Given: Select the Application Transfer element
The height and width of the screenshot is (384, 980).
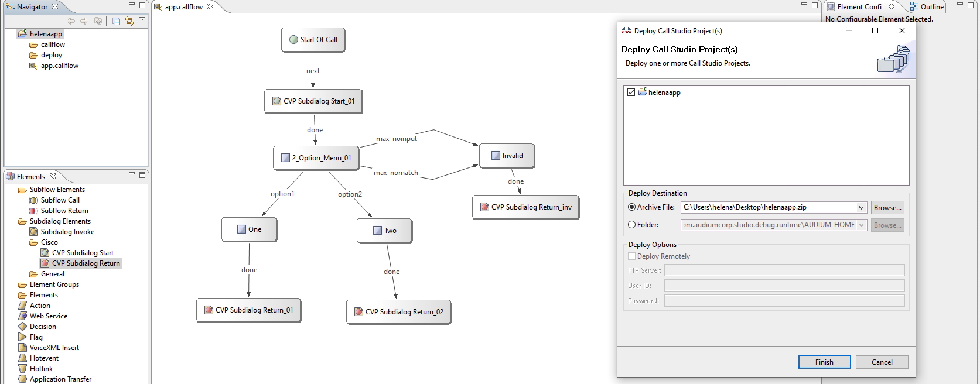Looking at the screenshot, I should pos(55,379).
